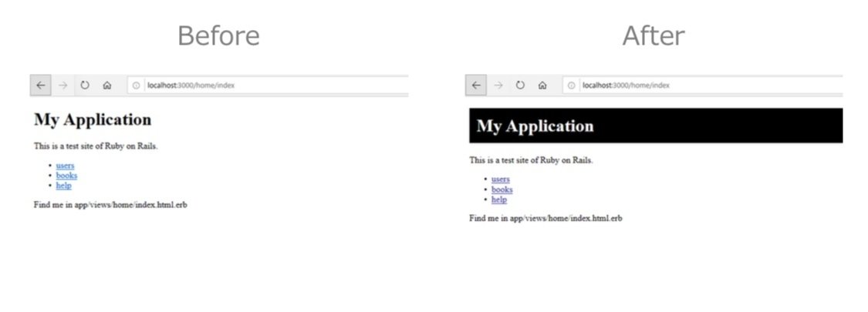Click the My Application heading in the Before page
This screenshot has width=868, height=312.
93,120
